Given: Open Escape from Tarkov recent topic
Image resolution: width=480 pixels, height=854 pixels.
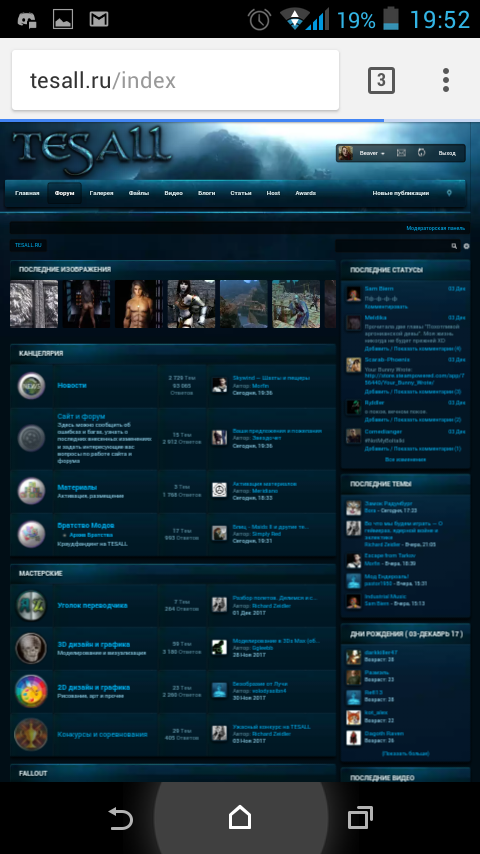Looking at the screenshot, I should point(390,556).
